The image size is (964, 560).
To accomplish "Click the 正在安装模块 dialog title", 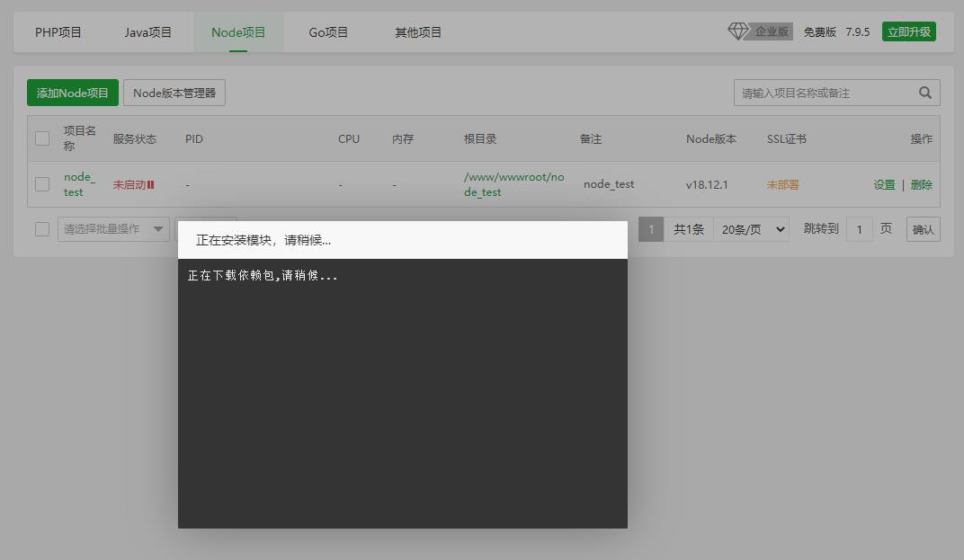I will pyautogui.click(x=263, y=240).
